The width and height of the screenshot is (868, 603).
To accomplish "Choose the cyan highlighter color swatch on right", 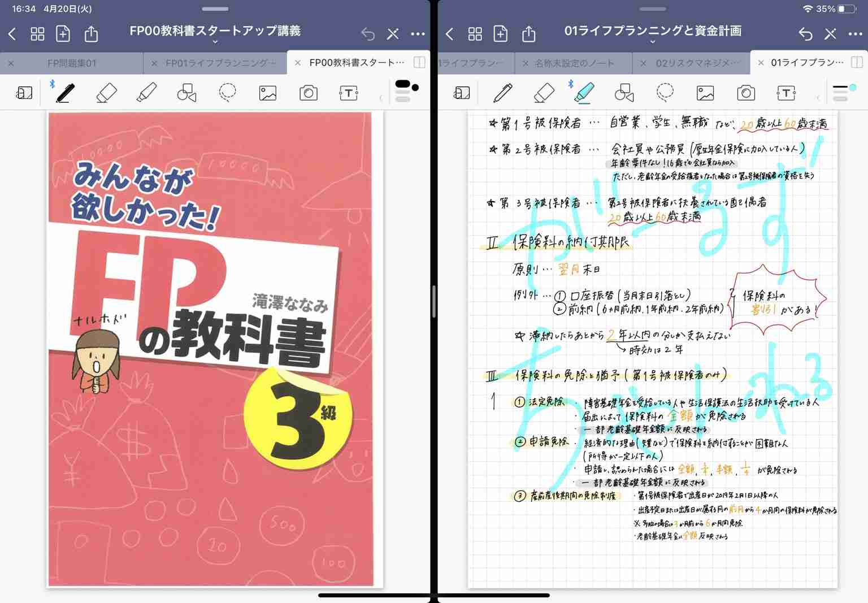I will (853, 88).
